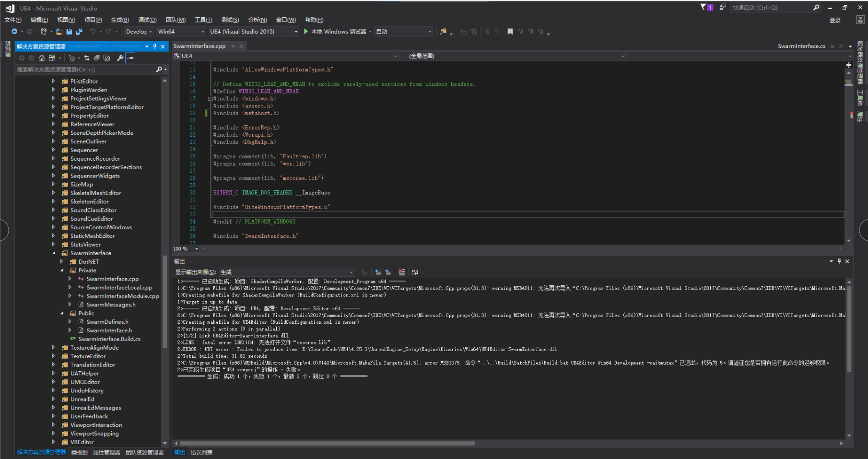Click the output horizontal scrollbar thumb
Viewport: 868px width, 459px height.
(328, 443)
